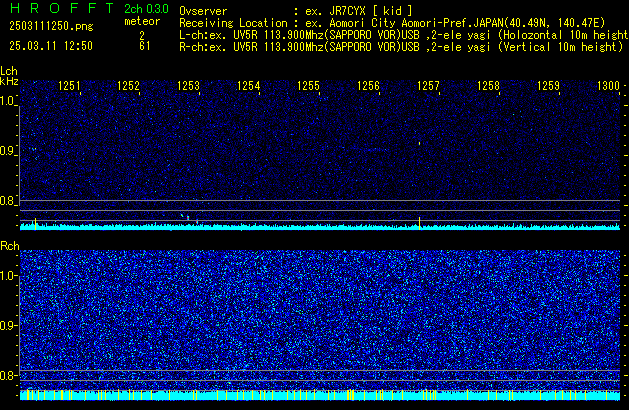Select the 'Lch' channel label
The width and height of the screenshot is (629, 410).
[x=9, y=71]
